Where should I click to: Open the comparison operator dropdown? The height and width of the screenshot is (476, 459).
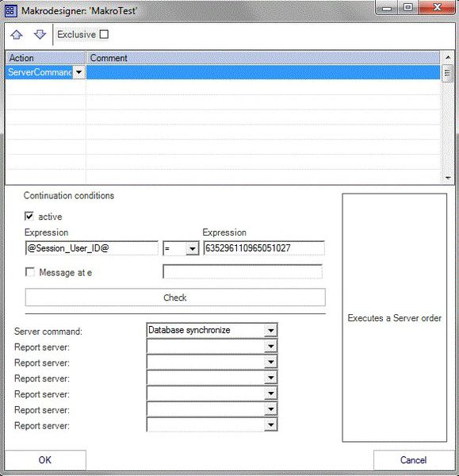[x=192, y=249]
